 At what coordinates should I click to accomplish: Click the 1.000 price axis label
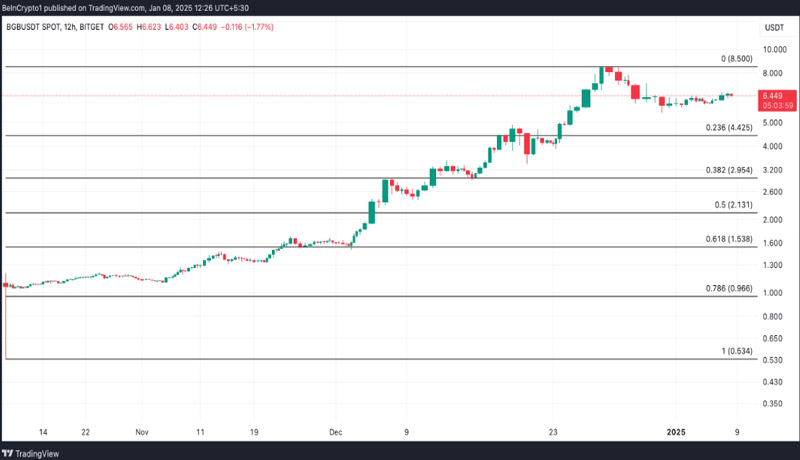click(x=772, y=293)
